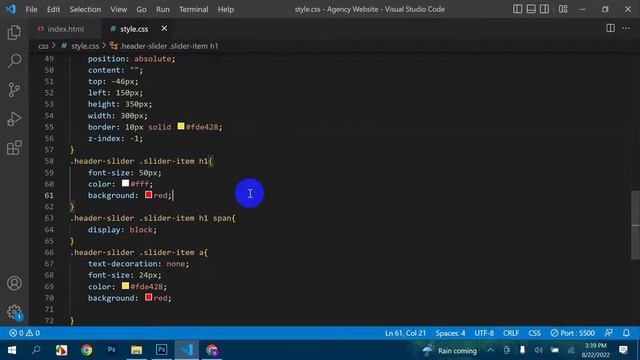The width and height of the screenshot is (640, 360).
Task: Click the Rain coming weather widget
Action: (449, 350)
